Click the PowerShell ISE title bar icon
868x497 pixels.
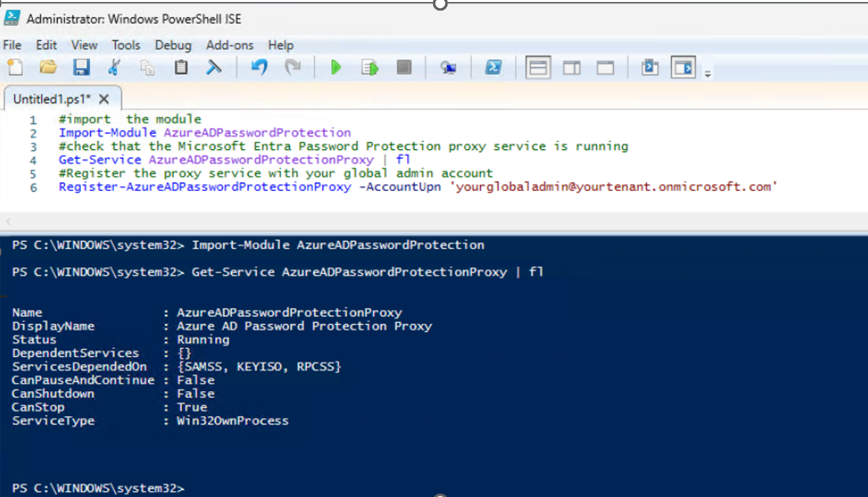coord(12,19)
